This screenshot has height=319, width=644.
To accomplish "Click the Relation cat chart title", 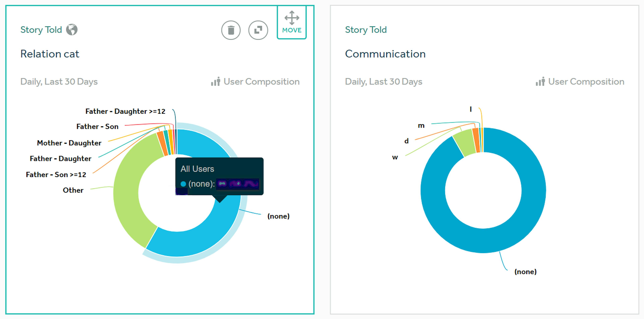I will point(50,54).
